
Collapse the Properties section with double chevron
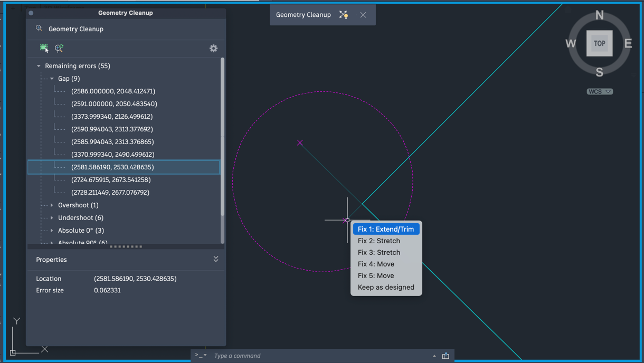click(x=216, y=259)
